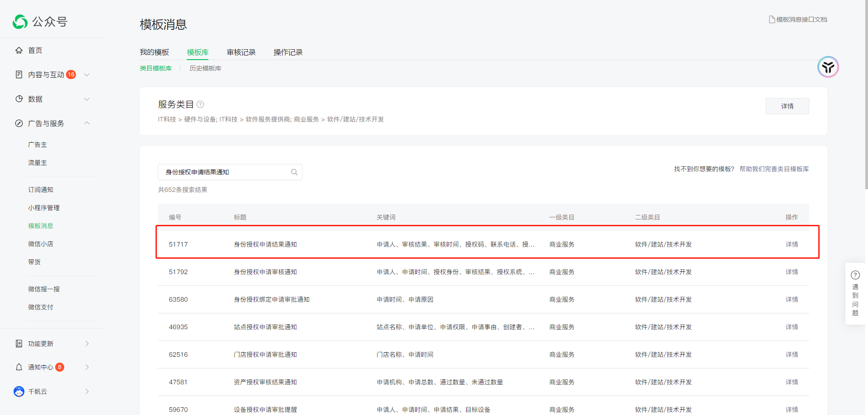Click title 身份授权绑定申请审批通知
The height and width of the screenshot is (415, 868).
click(x=272, y=299)
